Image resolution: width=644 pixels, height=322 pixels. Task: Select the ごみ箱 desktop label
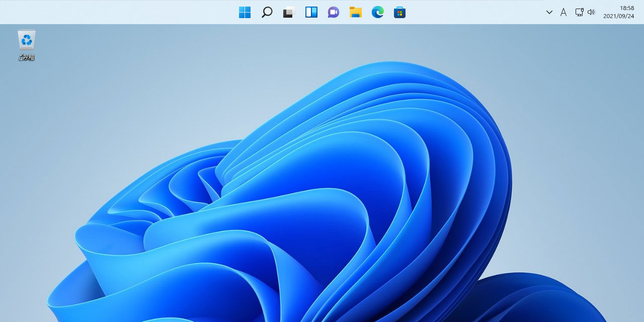26,57
